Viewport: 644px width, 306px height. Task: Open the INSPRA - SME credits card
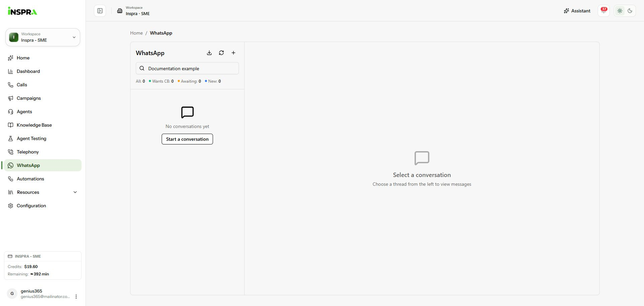point(43,265)
